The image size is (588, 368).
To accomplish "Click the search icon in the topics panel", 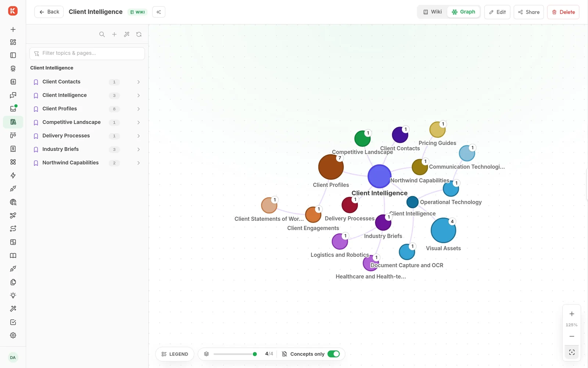I will pyautogui.click(x=102, y=34).
